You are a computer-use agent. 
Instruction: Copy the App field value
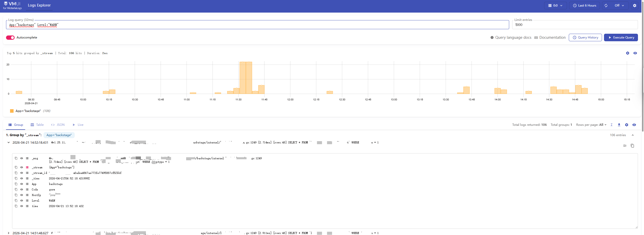16,184
